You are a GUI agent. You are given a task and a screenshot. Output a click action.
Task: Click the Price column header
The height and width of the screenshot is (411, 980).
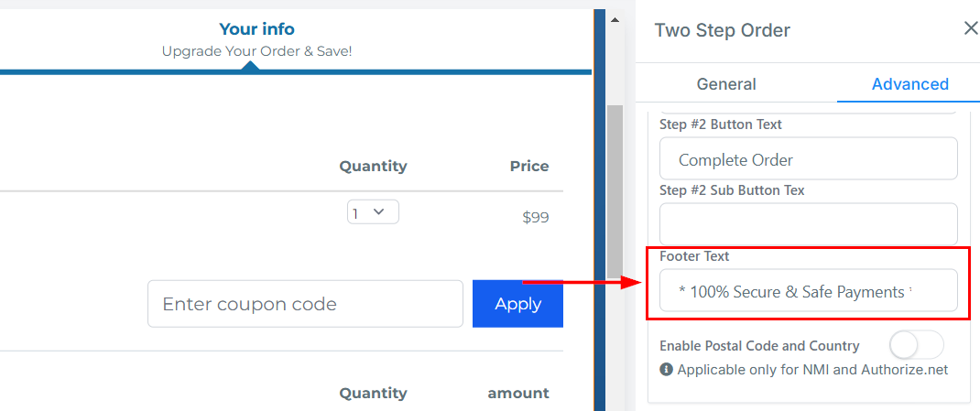(529, 167)
